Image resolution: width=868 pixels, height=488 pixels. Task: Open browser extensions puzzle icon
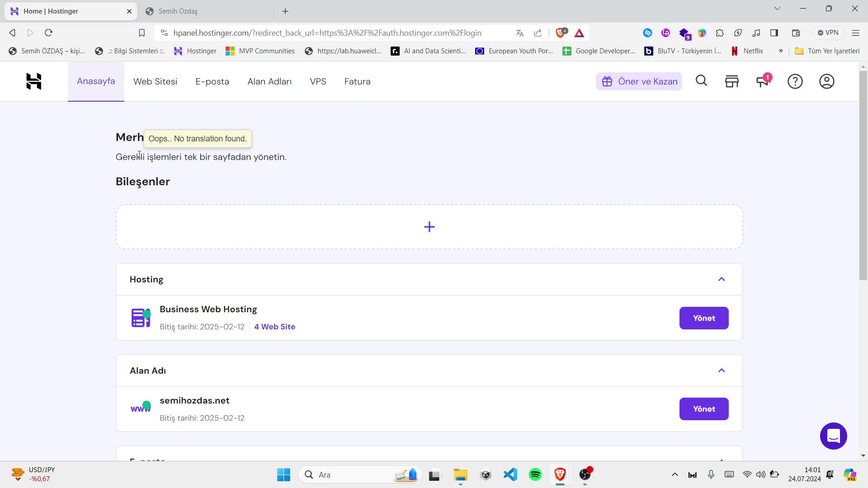[x=720, y=33]
